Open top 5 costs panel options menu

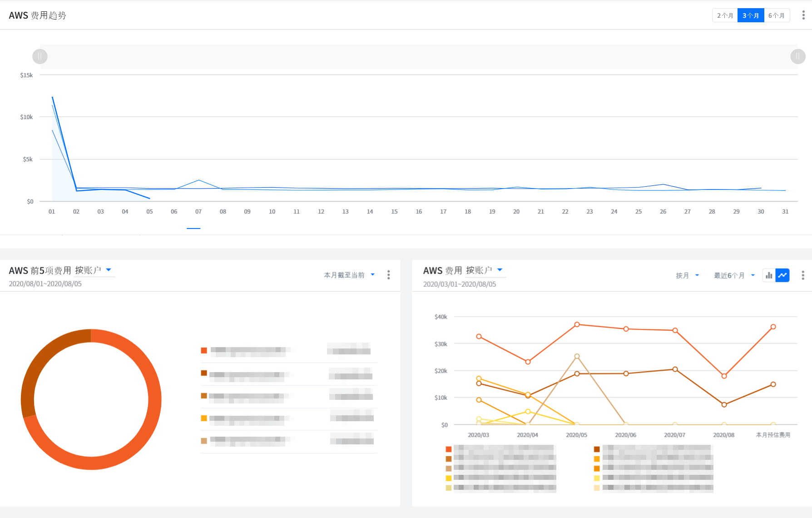388,275
